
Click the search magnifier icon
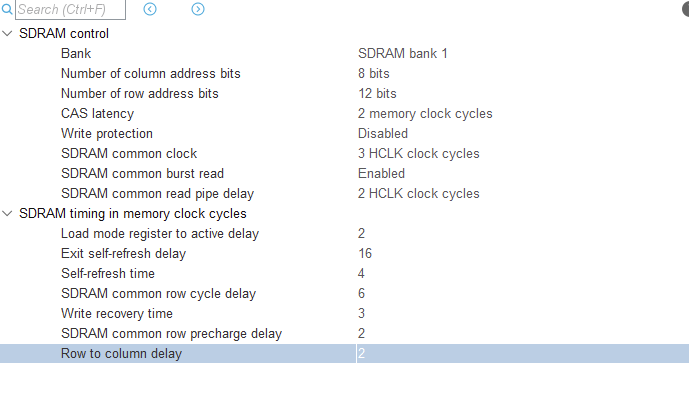click(x=8, y=10)
